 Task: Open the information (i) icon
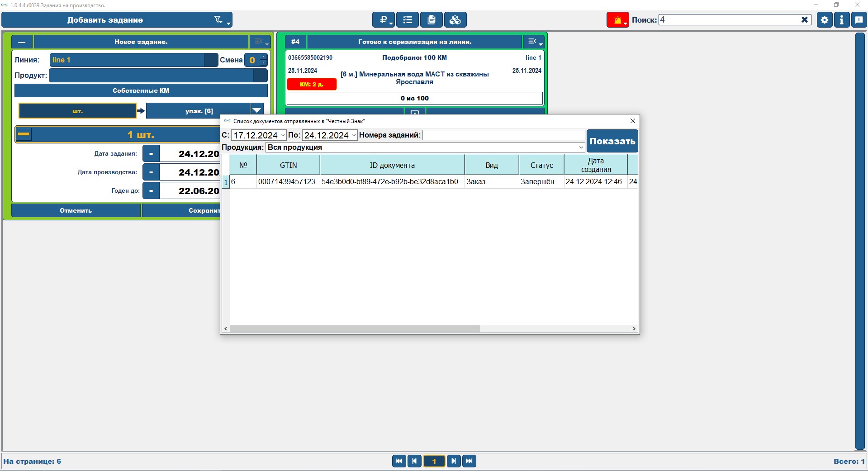841,20
